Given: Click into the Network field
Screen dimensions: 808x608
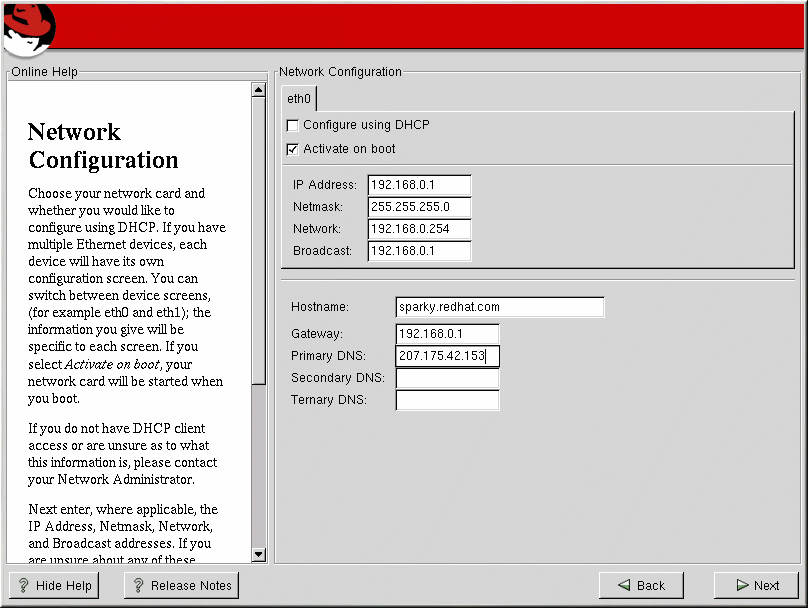Looking at the screenshot, I should (419, 229).
